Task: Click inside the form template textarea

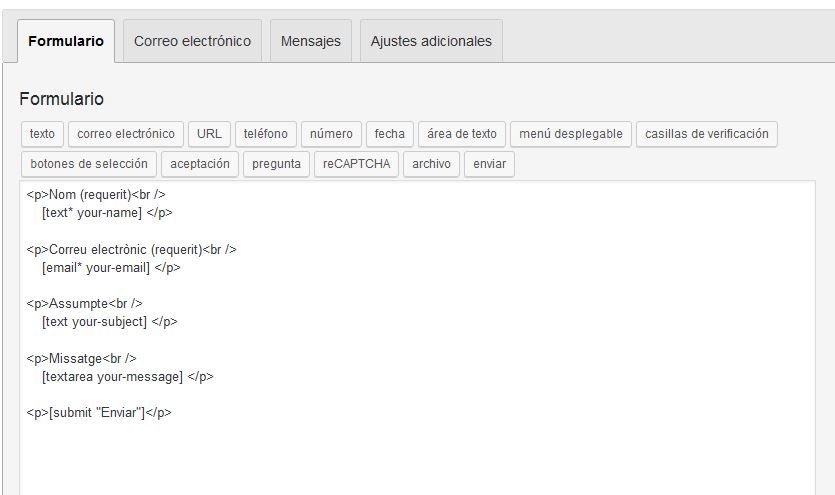Action: (x=418, y=338)
